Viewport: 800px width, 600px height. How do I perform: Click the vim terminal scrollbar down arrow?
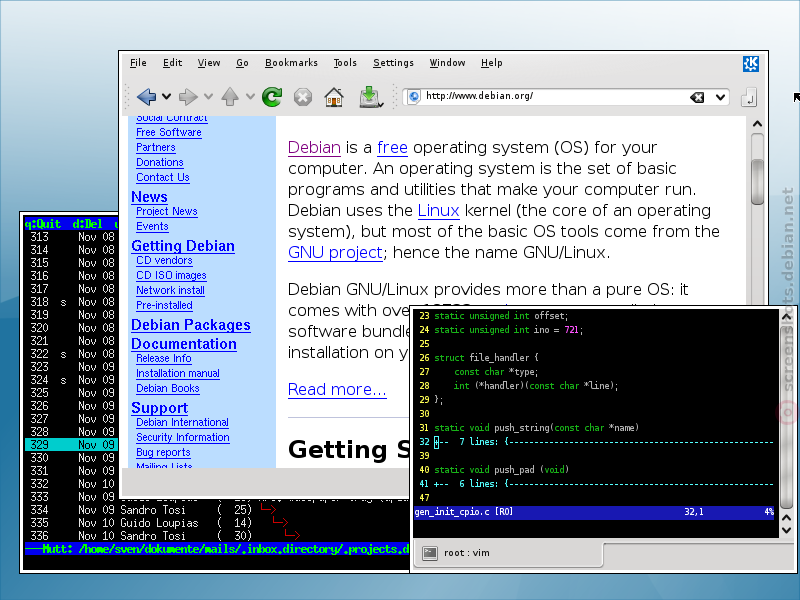click(x=786, y=530)
